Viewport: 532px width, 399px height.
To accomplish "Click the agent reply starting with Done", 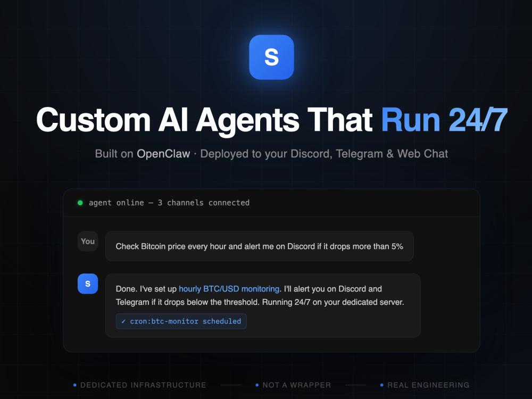I will tap(263, 305).
